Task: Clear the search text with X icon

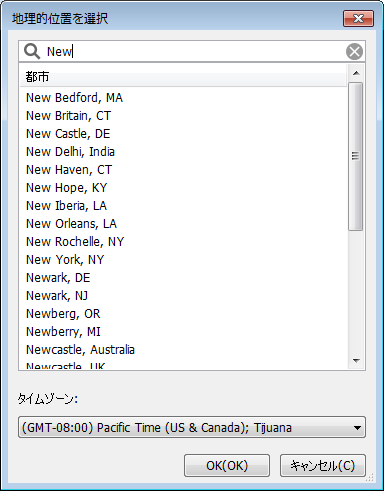Action: (354, 52)
